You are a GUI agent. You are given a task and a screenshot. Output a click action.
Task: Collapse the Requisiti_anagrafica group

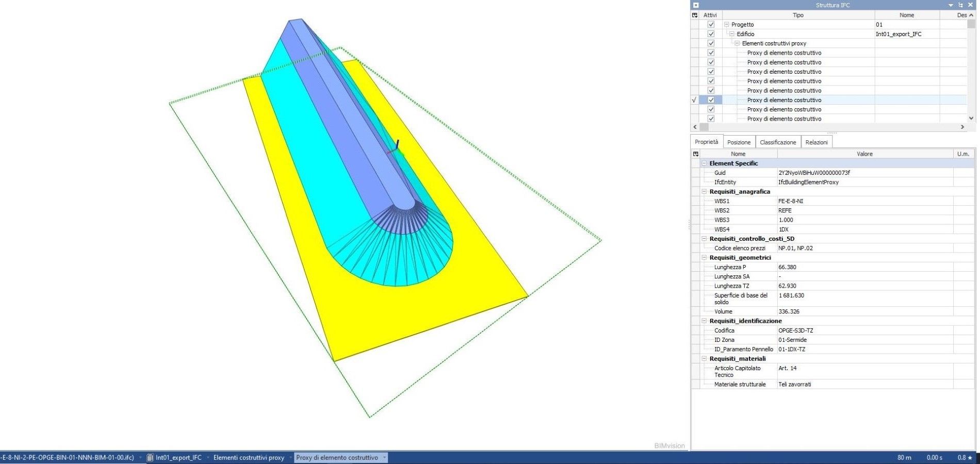coord(704,191)
